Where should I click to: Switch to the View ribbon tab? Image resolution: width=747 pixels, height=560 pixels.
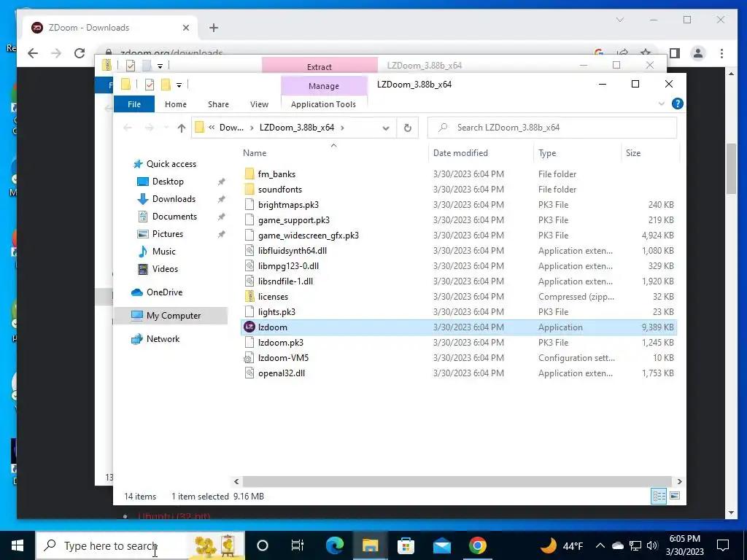pyautogui.click(x=259, y=104)
